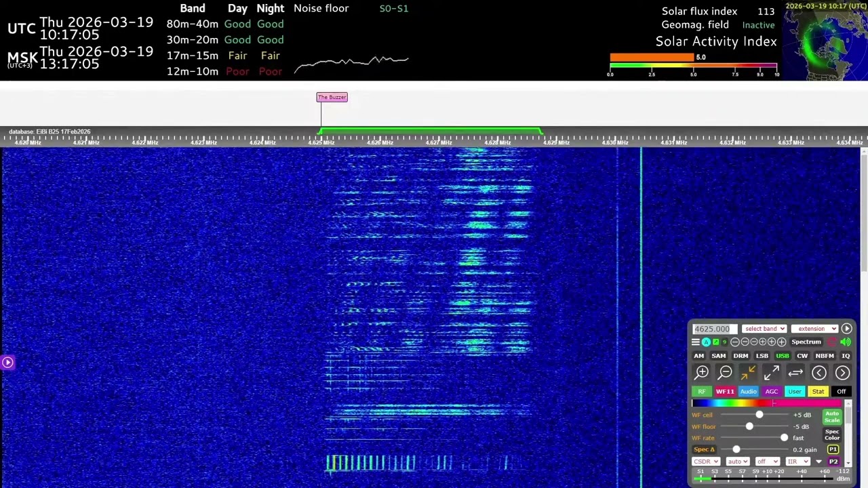Switch to the Audio tab
The height and width of the screenshot is (488, 868).
tap(748, 391)
